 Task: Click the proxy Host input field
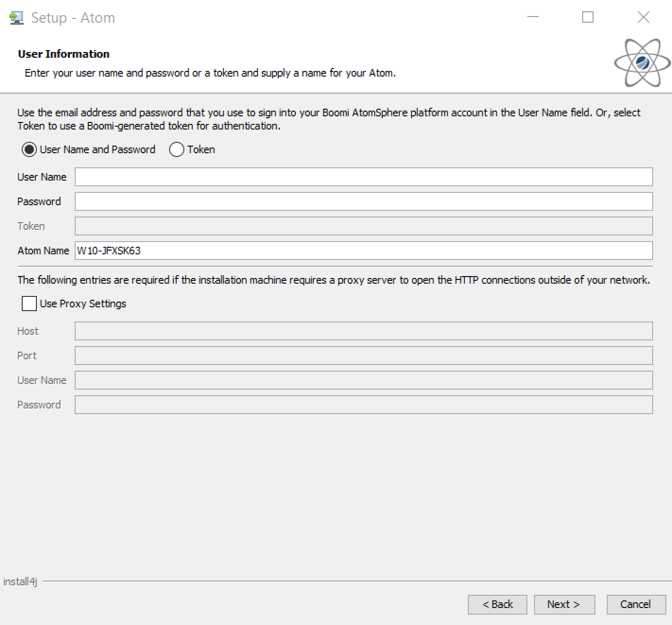click(364, 331)
